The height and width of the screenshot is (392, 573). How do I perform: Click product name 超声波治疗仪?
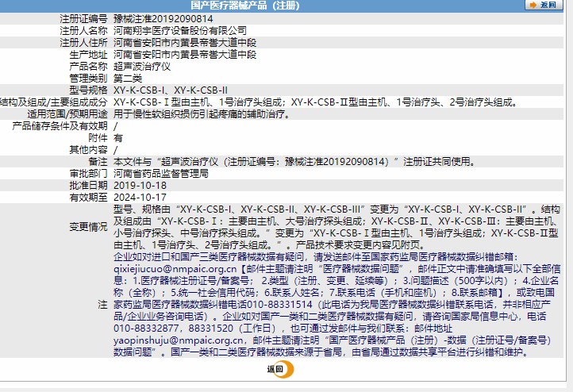142,67
